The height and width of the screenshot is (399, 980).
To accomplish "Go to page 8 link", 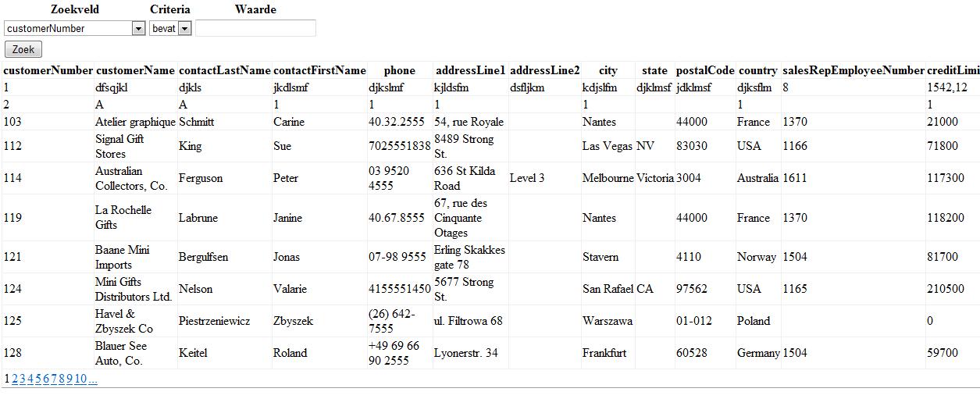I will pyautogui.click(x=62, y=379).
